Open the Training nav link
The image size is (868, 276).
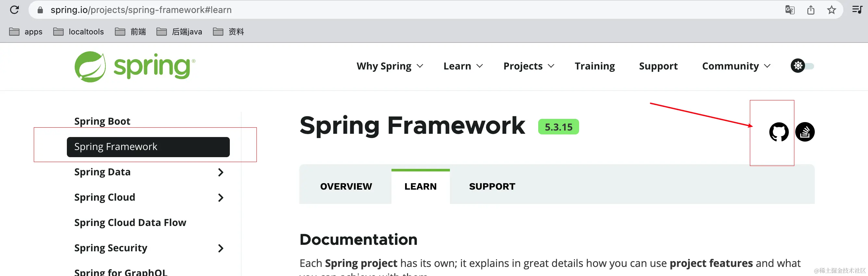(x=595, y=66)
